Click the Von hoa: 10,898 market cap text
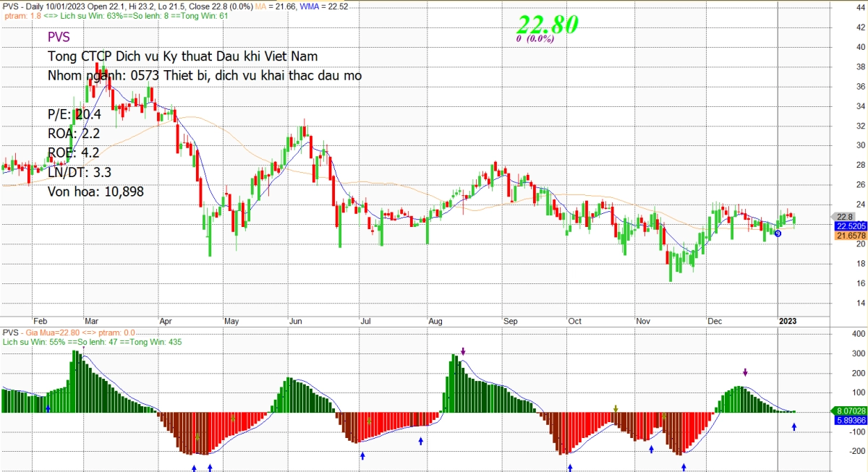This screenshot has width=868, height=472. [x=95, y=192]
